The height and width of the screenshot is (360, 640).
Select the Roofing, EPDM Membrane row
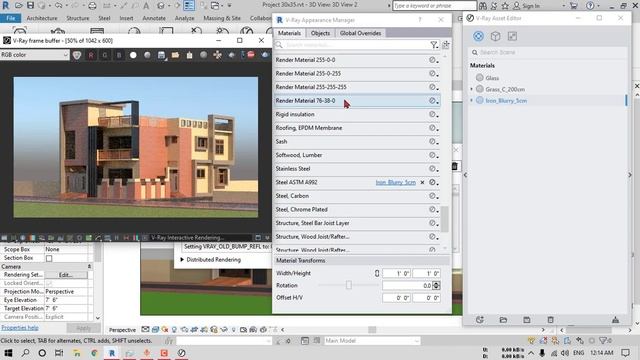point(357,128)
